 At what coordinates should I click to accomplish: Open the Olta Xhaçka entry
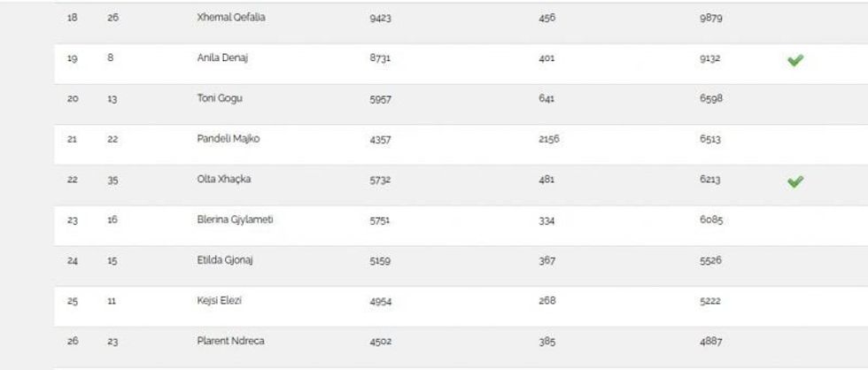click(224, 180)
